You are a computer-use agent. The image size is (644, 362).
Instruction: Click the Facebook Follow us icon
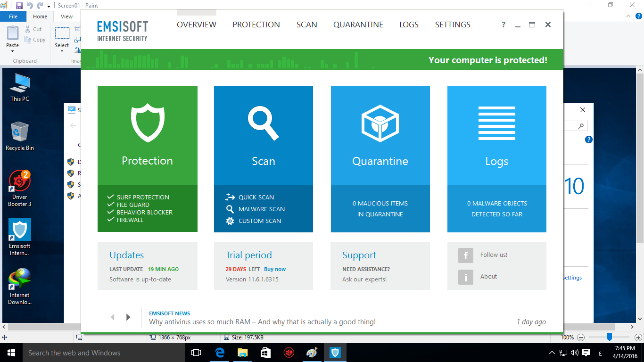pyautogui.click(x=466, y=255)
